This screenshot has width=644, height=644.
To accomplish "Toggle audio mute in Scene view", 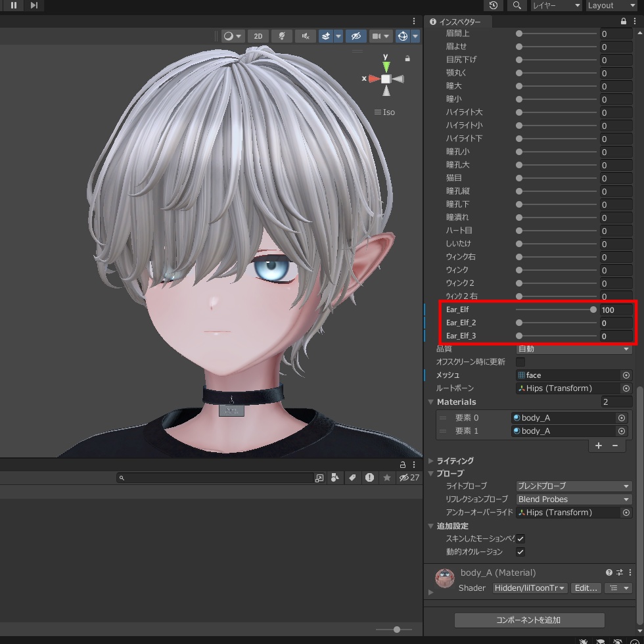I will [x=305, y=36].
